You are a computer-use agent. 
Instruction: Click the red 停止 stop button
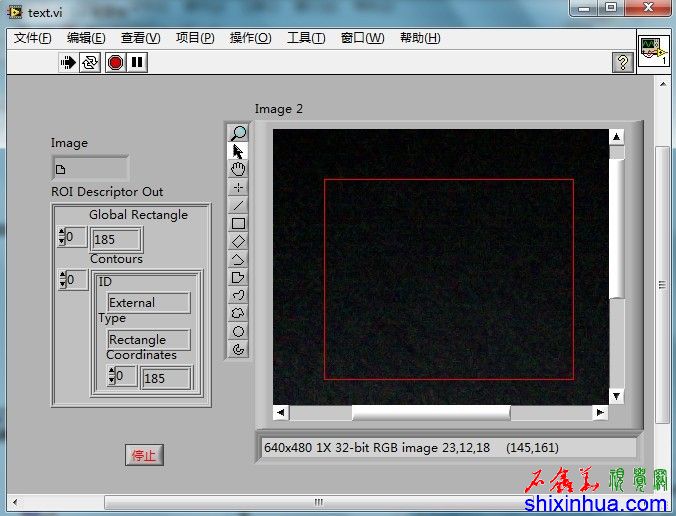coord(144,455)
